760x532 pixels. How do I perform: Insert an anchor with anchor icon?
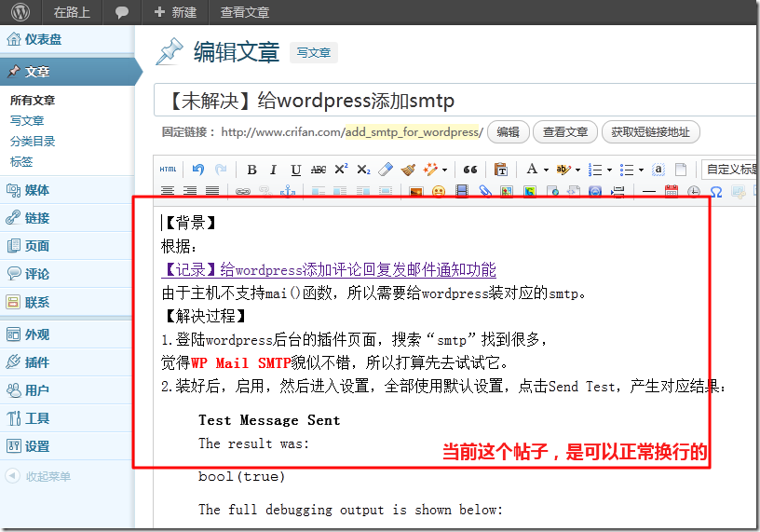click(x=288, y=191)
